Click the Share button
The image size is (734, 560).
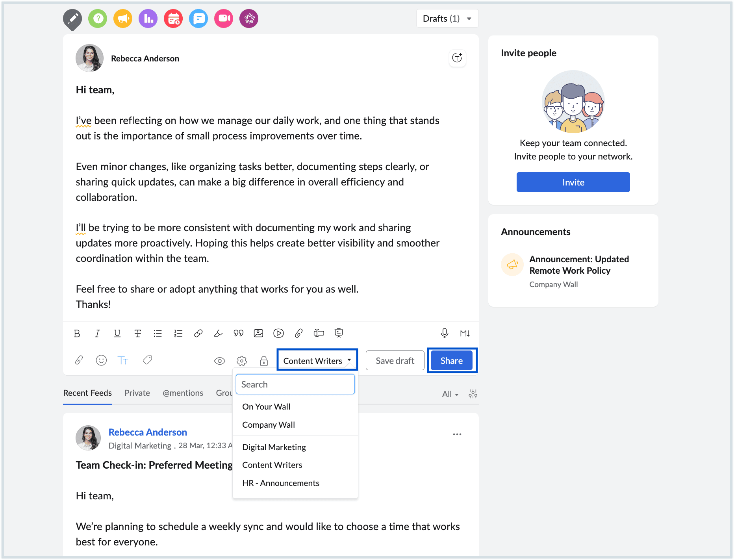click(451, 360)
